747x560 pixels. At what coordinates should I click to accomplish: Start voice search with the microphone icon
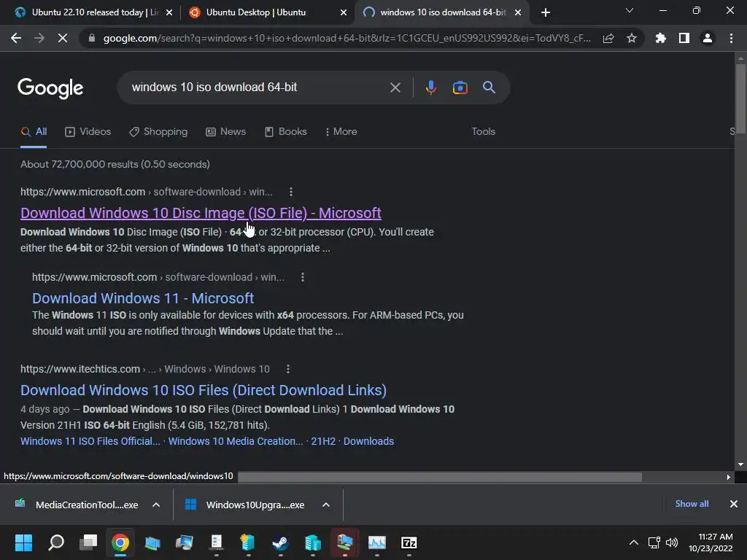coord(430,87)
